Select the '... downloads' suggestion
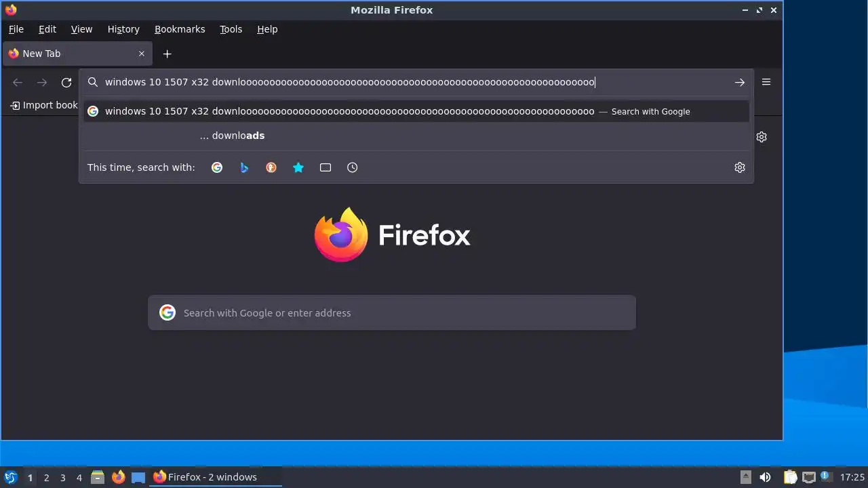The image size is (868, 488). click(416, 136)
